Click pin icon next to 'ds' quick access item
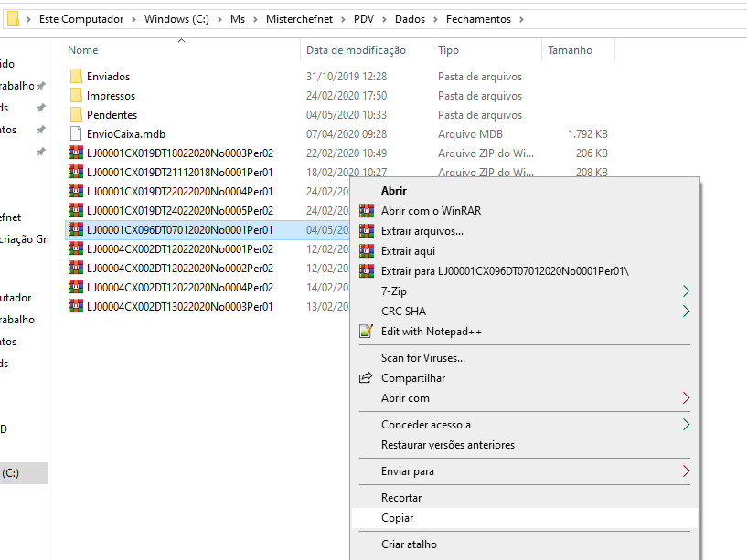This screenshot has height=560, width=747. tap(41, 108)
